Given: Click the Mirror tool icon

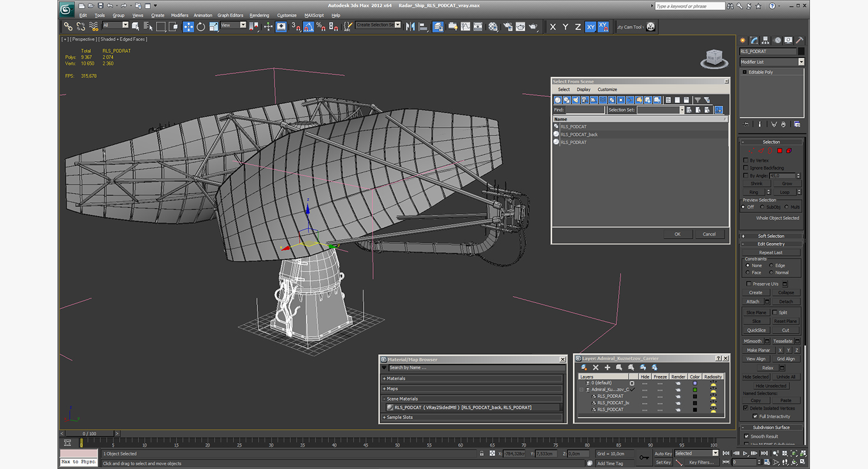Looking at the screenshot, I should 410,26.
